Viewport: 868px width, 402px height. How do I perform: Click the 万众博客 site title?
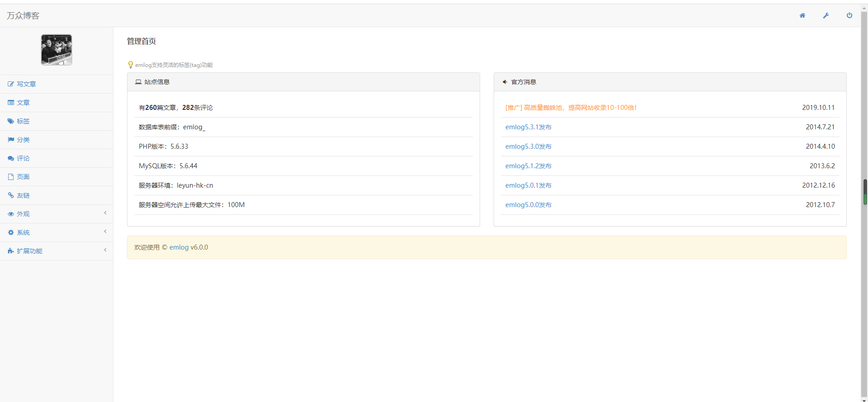23,16
